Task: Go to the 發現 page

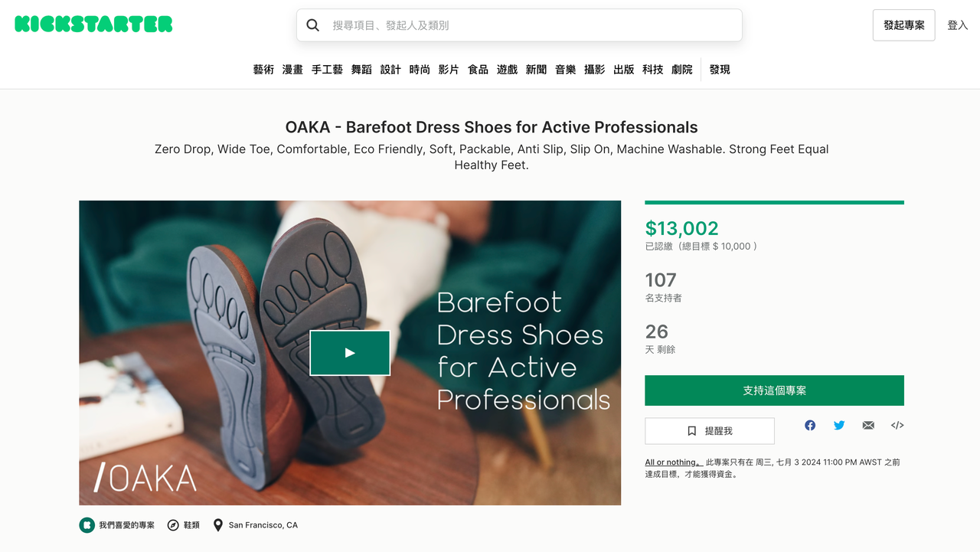Action: tap(720, 70)
